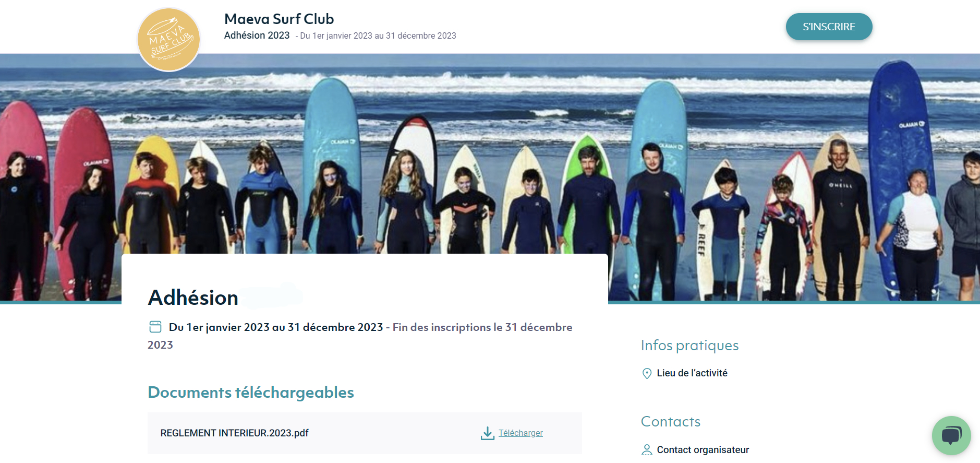Viewport: 980px width, 463px height.
Task: Click the Fin des inscriptions date text
Action: (360, 336)
